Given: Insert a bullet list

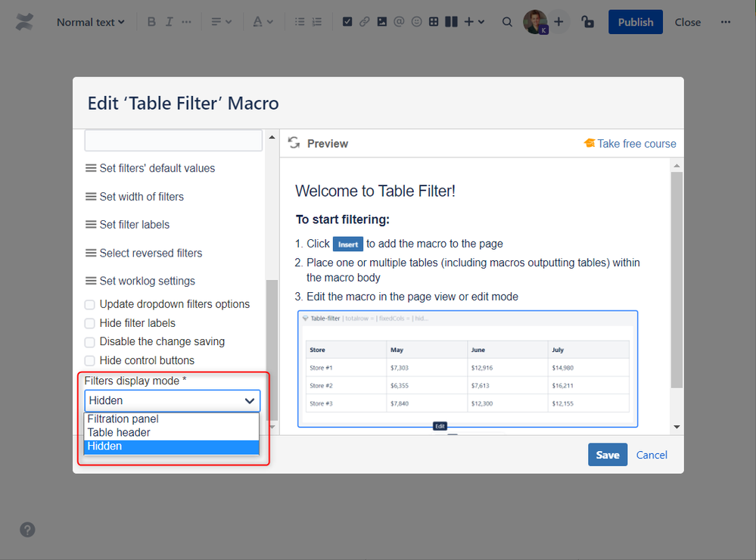Looking at the screenshot, I should pos(300,22).
